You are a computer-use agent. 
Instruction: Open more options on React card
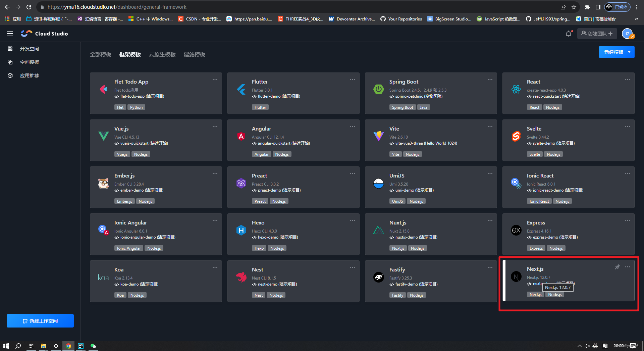[628, 80]
